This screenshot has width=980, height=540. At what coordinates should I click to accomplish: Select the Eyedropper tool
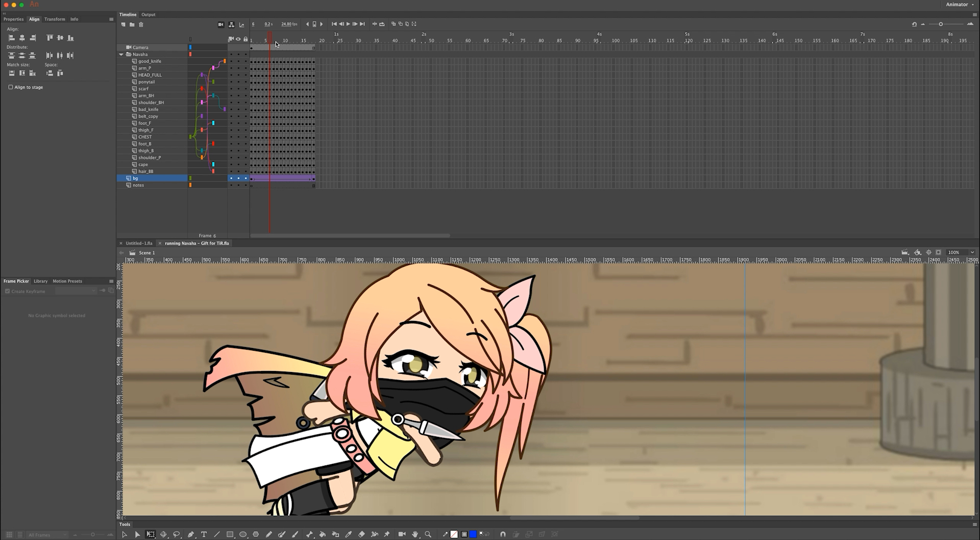pos(349,534)
